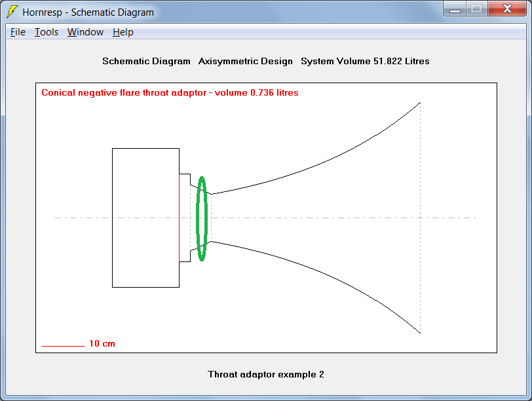Click the '10 cm' scale label
532x401 pixels.
click(102, 343)
